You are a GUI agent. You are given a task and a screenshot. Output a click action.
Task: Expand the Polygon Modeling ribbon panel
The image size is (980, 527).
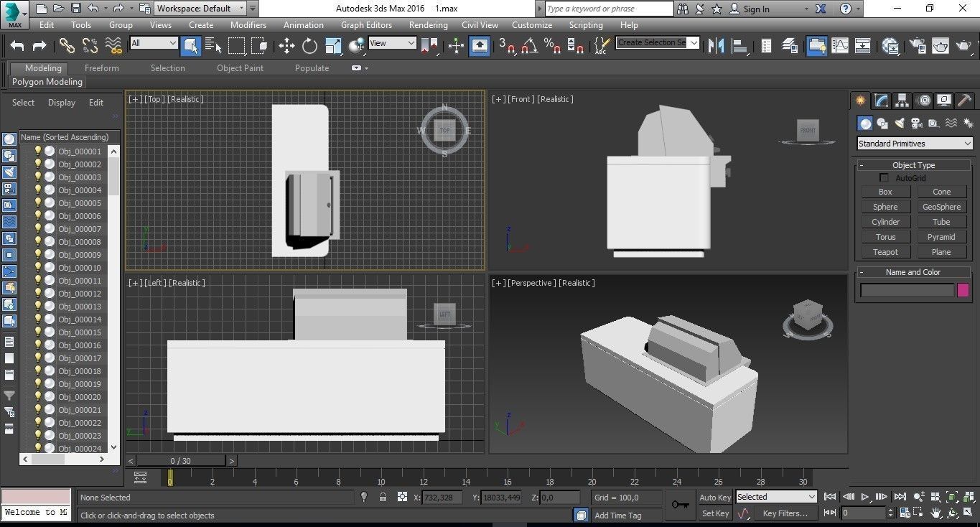(x=47, y=82)
